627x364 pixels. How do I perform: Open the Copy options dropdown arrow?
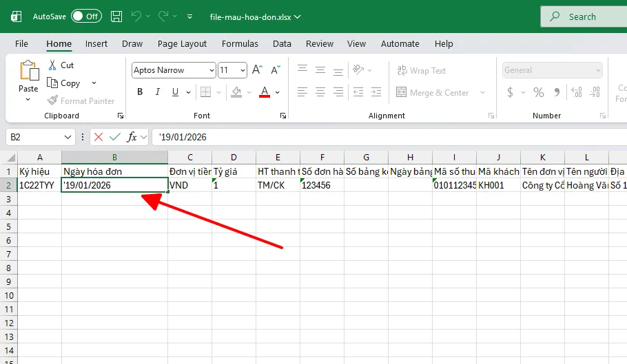[94, 83]
